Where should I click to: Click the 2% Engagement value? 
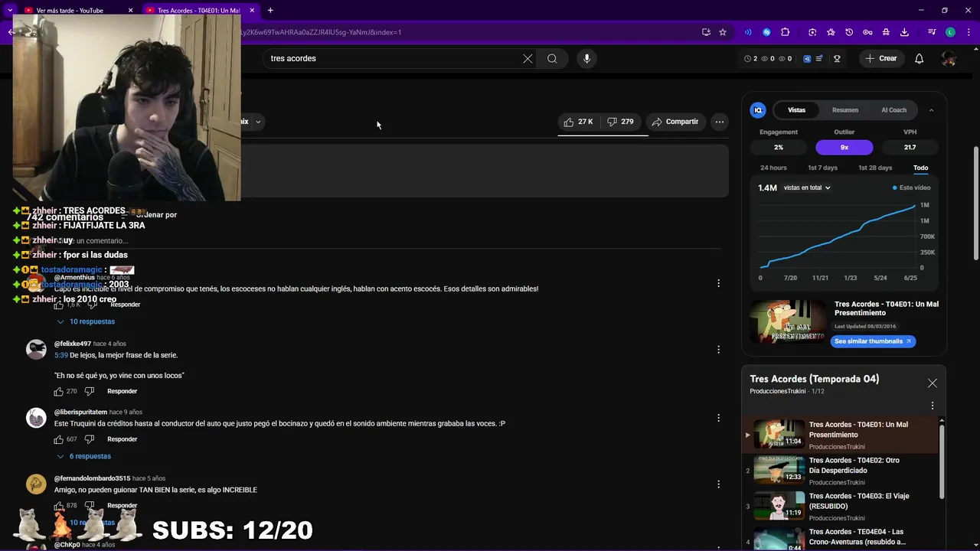pyautogui.click(x=779, y=147)
